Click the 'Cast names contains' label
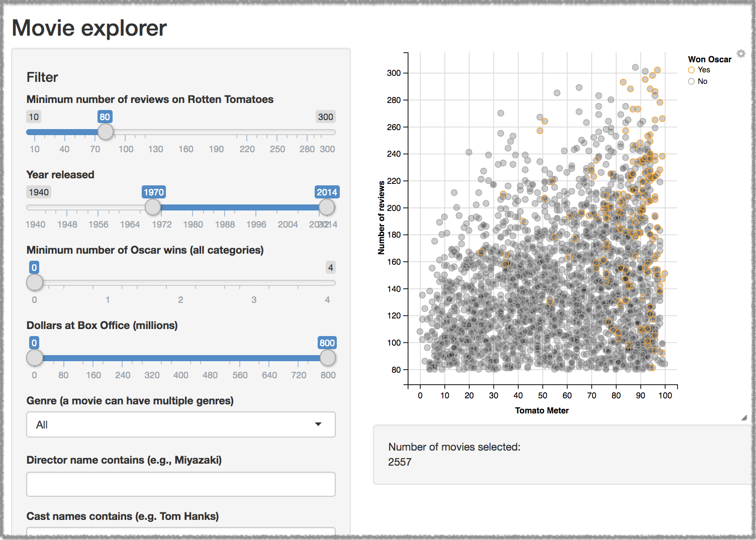 (122, 516)
